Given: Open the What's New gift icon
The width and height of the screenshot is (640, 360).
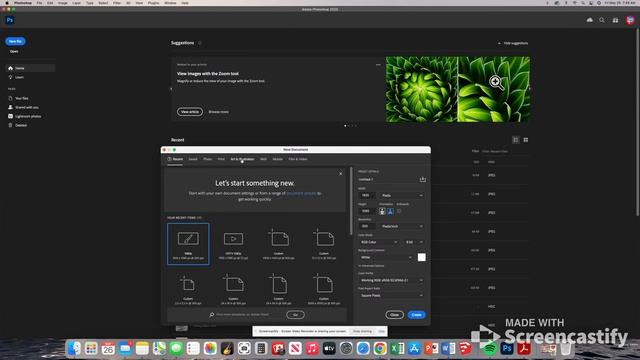Looking at the screenshot, I should click(x=616, y=20).
